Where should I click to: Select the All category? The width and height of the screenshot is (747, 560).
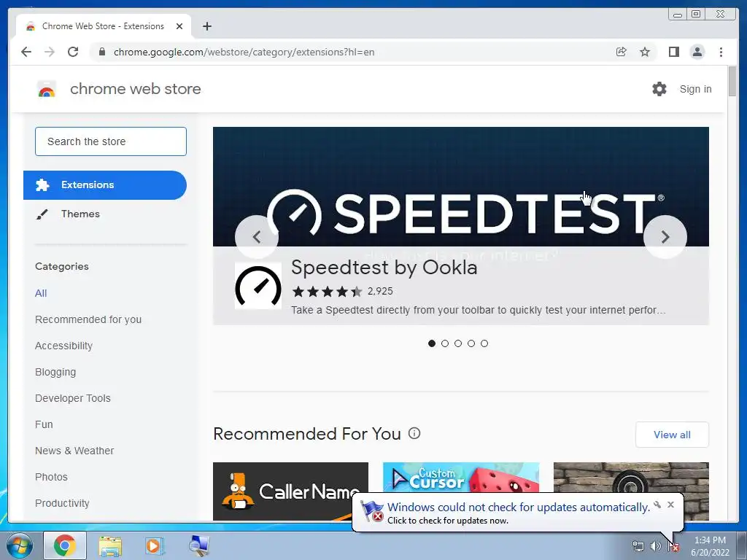41,293
